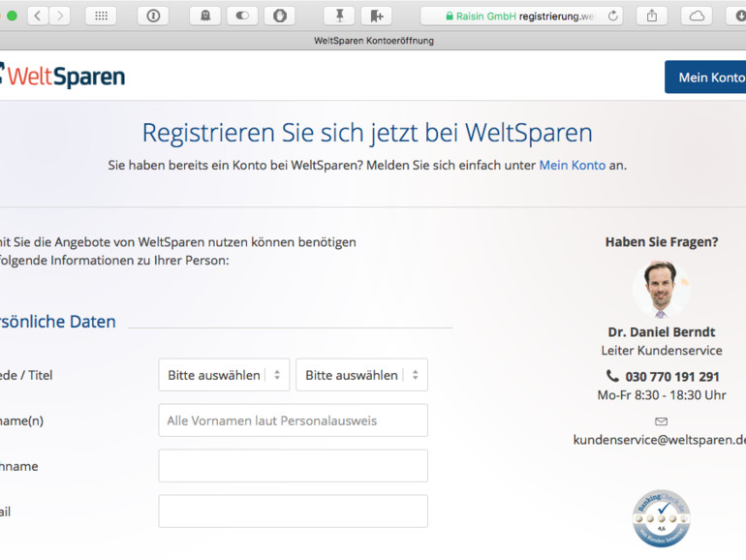Click phone number 030 770 191 291

(x=671, y=377)
